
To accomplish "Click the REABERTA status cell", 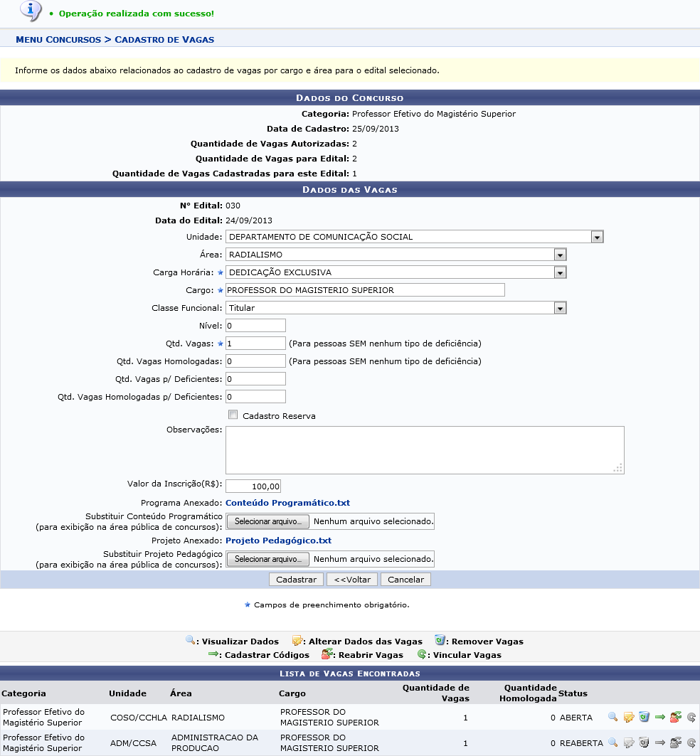I will pos(581,743).
